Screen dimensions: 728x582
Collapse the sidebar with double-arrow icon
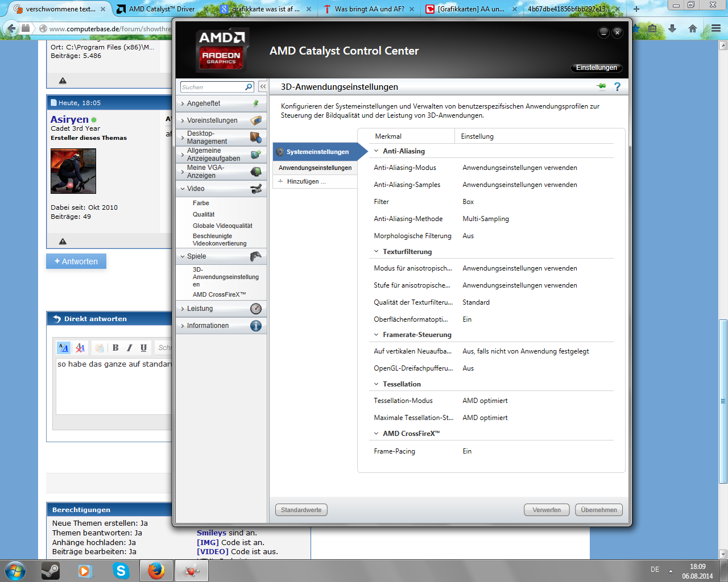pos(263,86)
